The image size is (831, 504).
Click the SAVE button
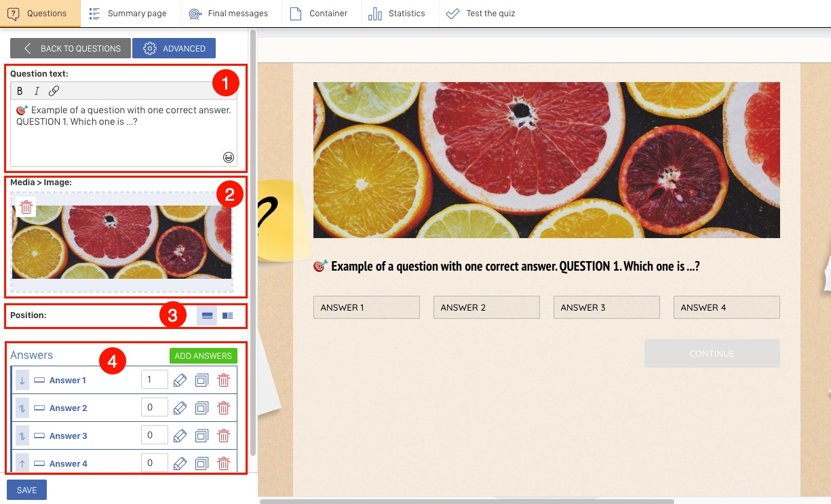[26, 489]
